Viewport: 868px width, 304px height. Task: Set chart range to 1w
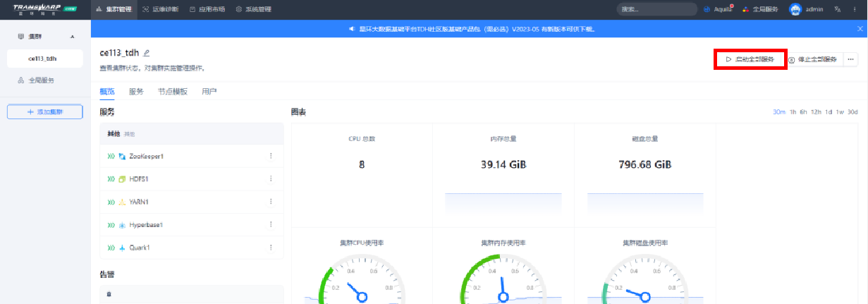click(x=839, y=112)
